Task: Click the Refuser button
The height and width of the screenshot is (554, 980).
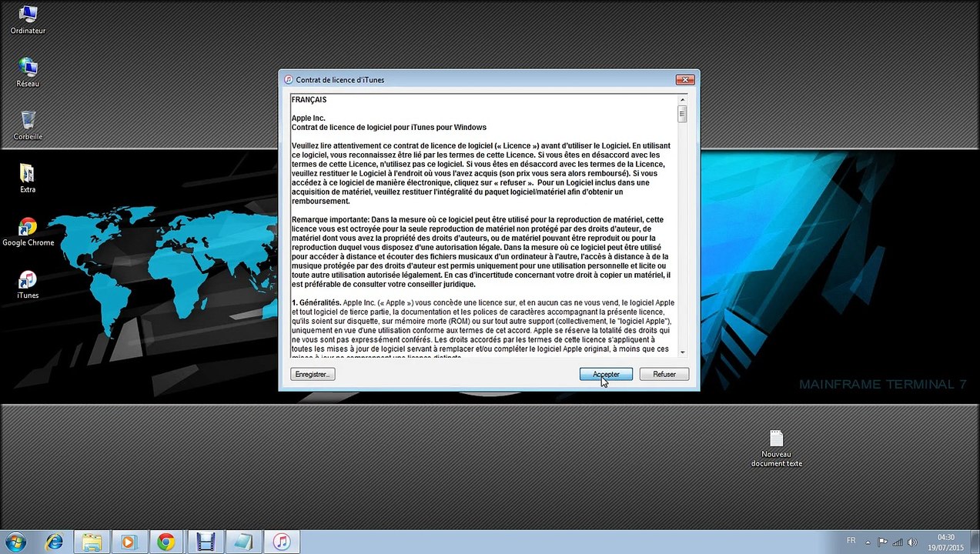Action: (664, 374)
